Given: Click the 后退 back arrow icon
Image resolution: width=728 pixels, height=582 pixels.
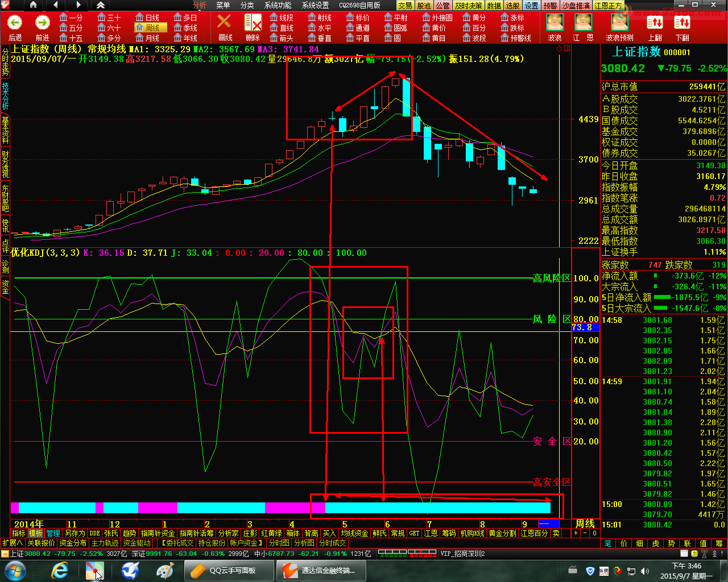Looking at the screenshot, I should (15, 23).
